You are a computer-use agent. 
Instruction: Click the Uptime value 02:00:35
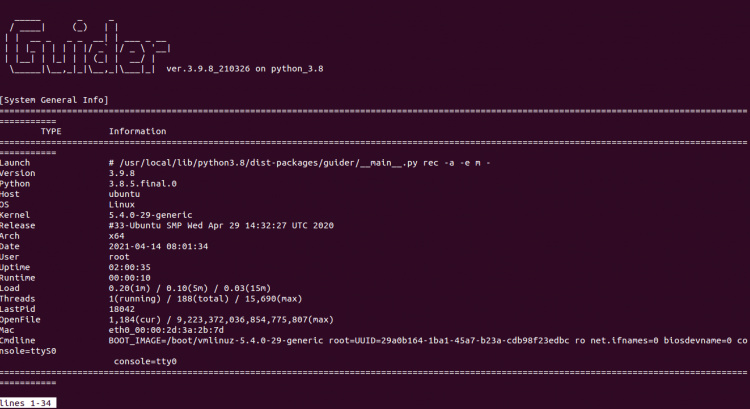pos(130,268)
